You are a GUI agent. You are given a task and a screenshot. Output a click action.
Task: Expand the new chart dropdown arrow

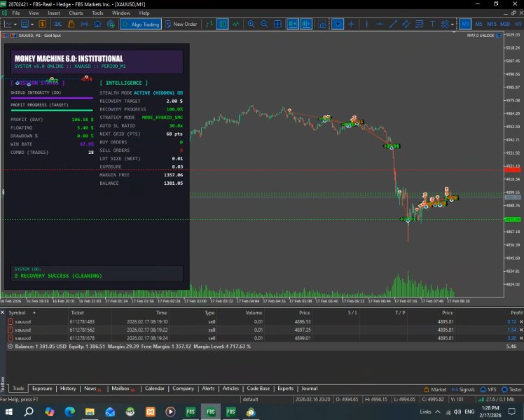point(15,24)
